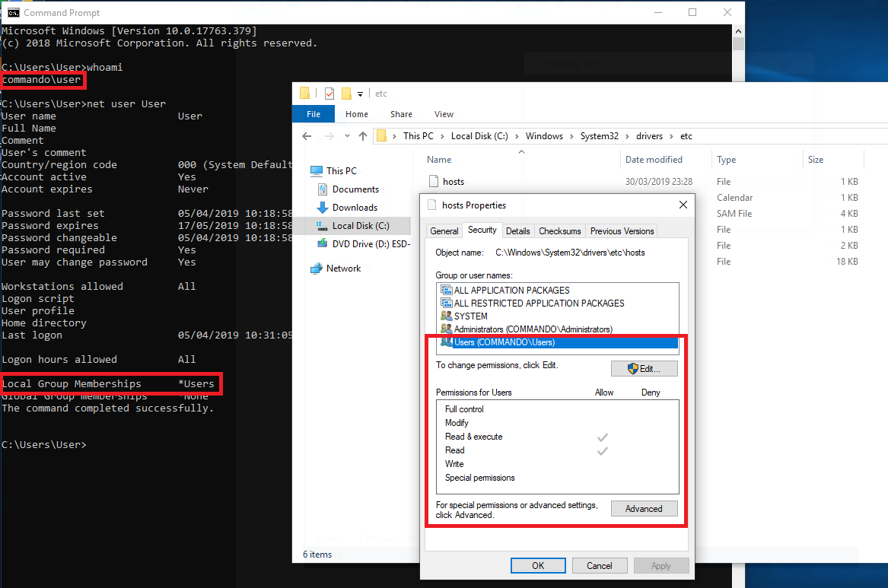The height and width of the screenshot is (588, 888).
Task: Sort files by Date modified column
Action: [x=654, y=160]
